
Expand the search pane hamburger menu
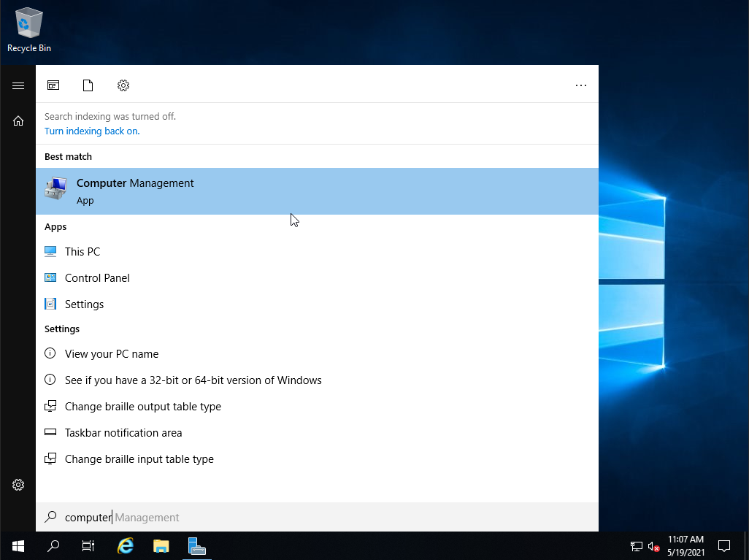17,85
